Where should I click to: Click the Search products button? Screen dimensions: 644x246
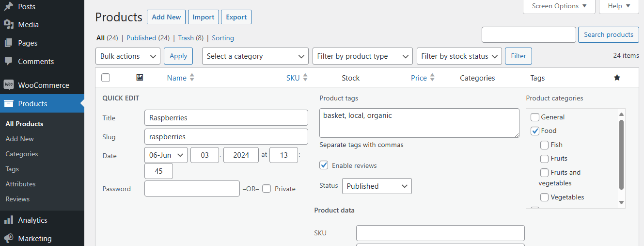[x=608, y=34]
